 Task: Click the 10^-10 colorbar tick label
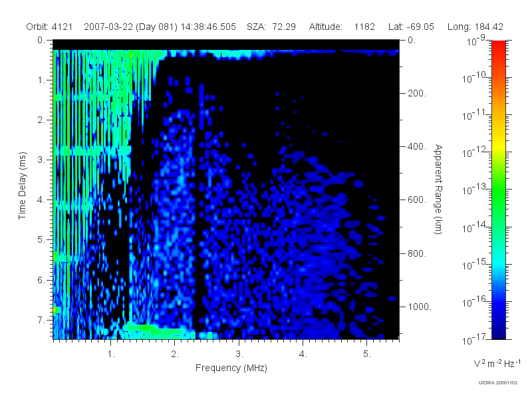click(475, 78)
